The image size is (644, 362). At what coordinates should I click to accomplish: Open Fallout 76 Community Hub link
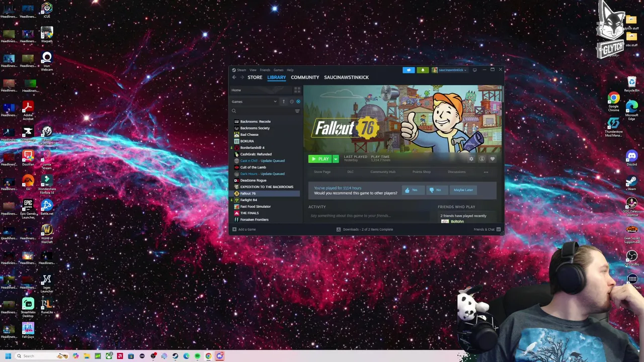click(383, 172)
